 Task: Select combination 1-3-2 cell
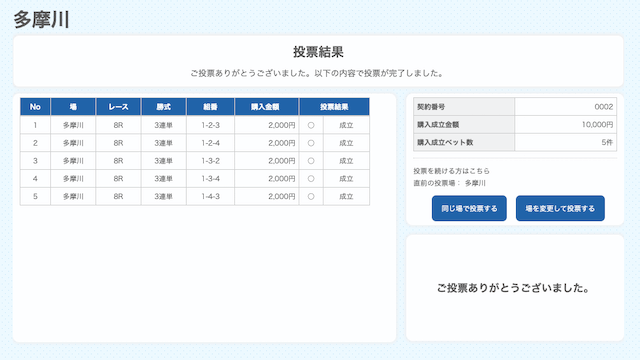pyautogui.click(x=210, y=161)
